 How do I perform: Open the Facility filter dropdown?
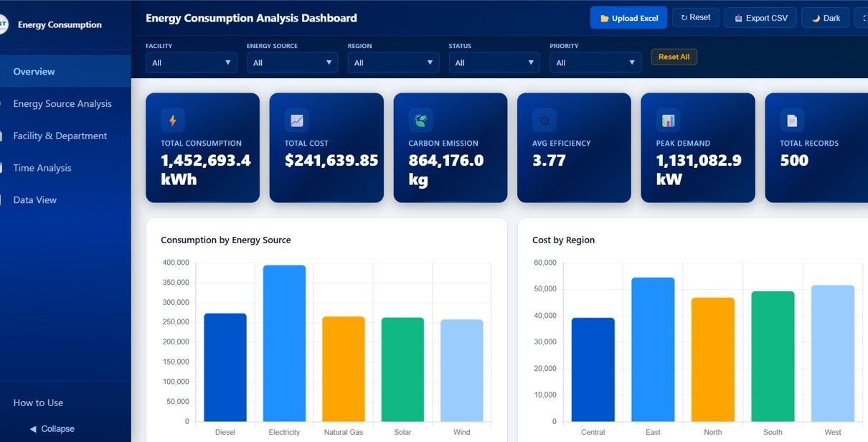tap(191, 62)
